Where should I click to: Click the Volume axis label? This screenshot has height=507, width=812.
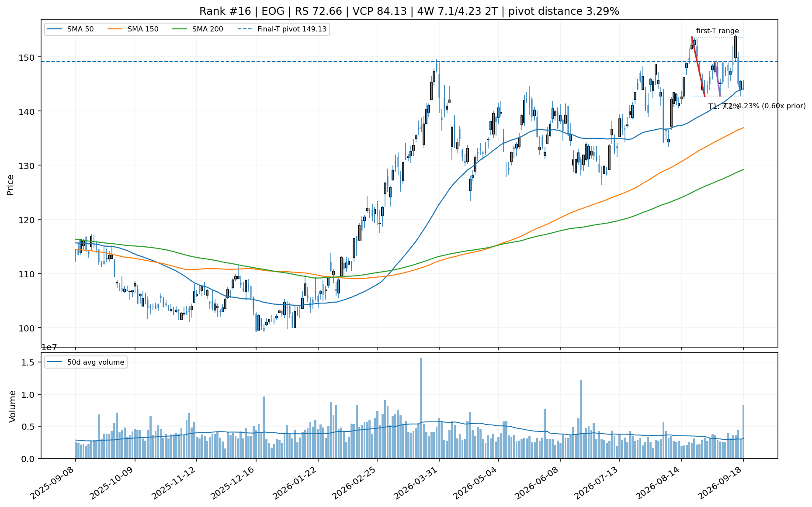(x=12, y=406)
